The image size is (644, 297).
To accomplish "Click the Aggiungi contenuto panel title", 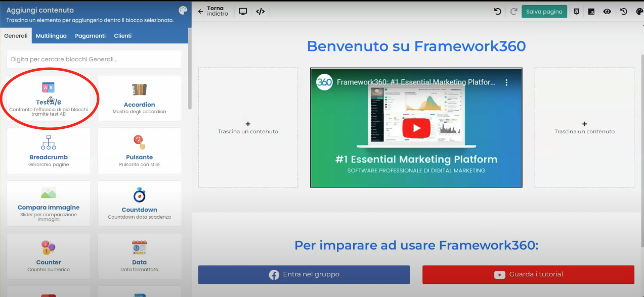I will click(40, 10).
